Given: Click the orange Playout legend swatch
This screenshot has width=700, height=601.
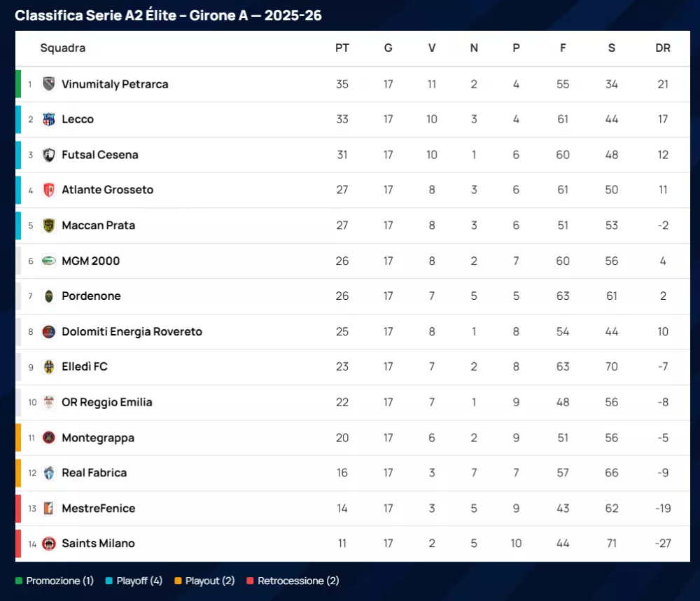Looking at the screenshot, I should (x=178, y=581).
